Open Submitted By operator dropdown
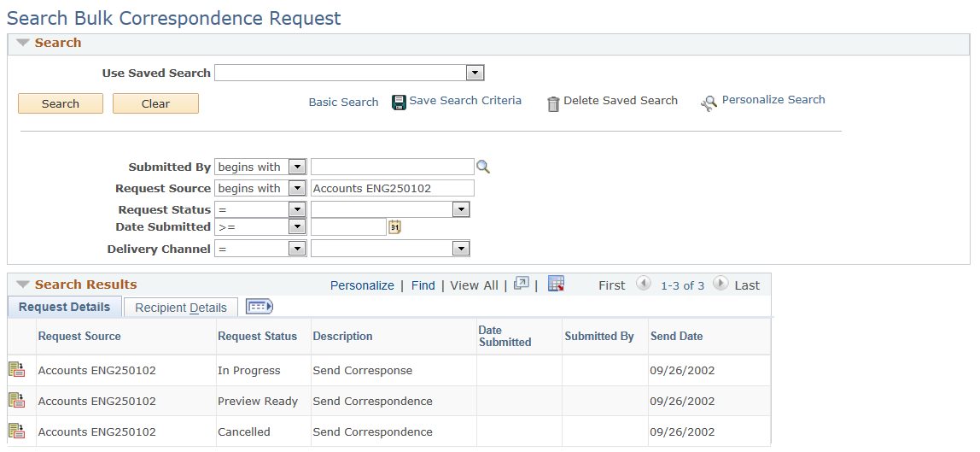Screen dimensions: 980x452 [297, 167]
